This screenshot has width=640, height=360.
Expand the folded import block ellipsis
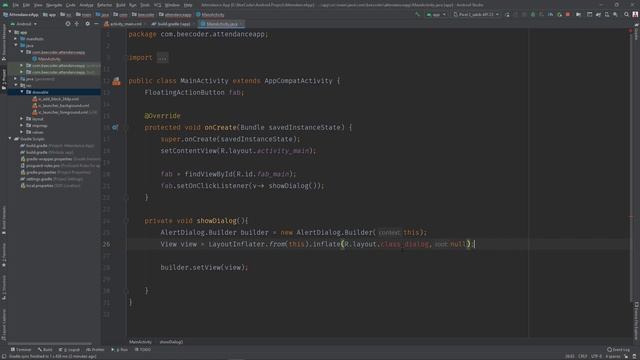click(162, 58)
